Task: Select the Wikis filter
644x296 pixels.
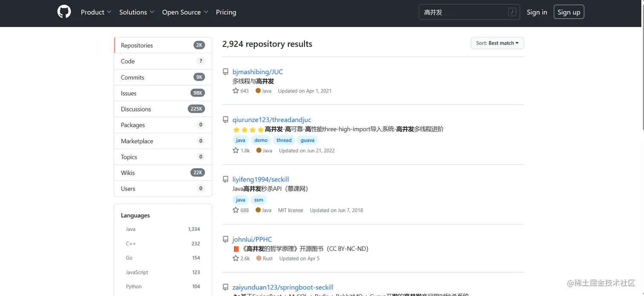Action: 163,173
